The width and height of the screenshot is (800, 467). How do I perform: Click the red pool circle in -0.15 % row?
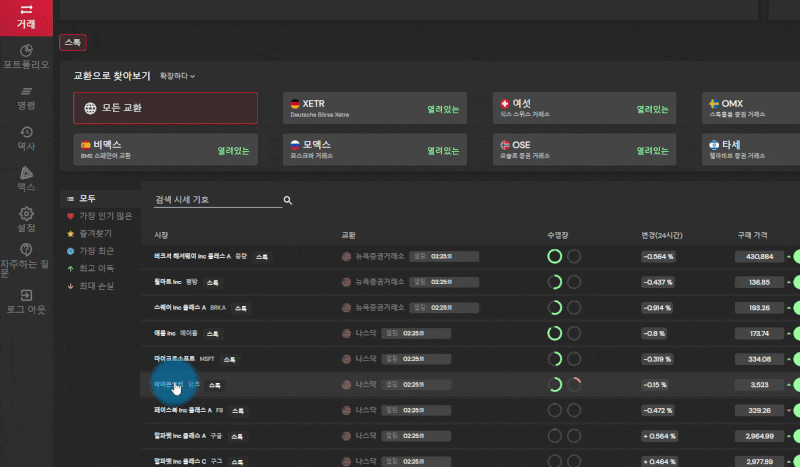click(x=574, y=384)
